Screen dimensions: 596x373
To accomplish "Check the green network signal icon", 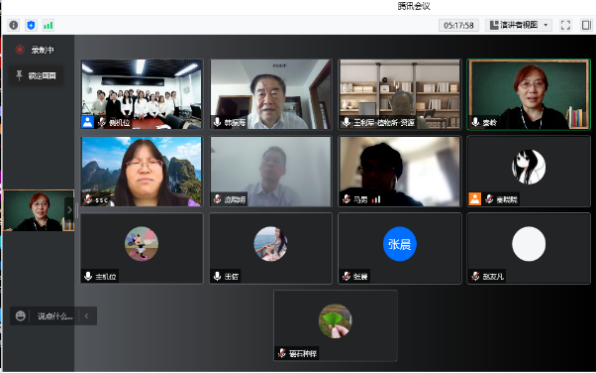I will [x=48, y=25].
